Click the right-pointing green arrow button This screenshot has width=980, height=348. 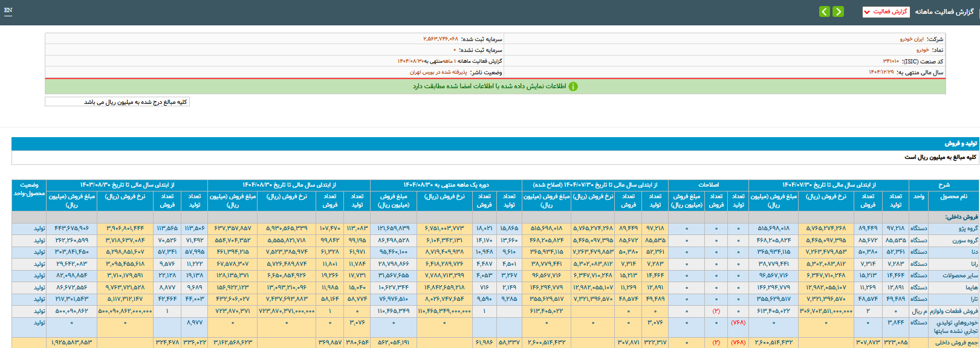click(838, 11)
